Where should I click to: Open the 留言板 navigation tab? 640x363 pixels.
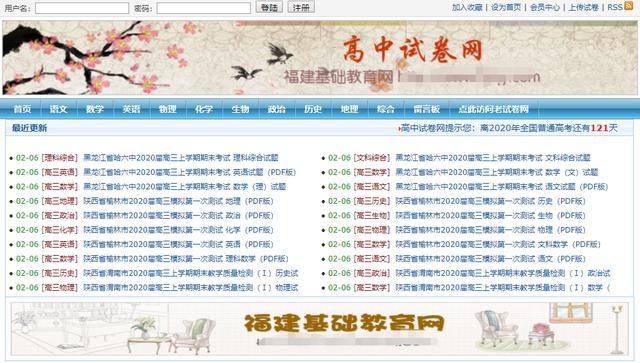[x=426, y=109]
